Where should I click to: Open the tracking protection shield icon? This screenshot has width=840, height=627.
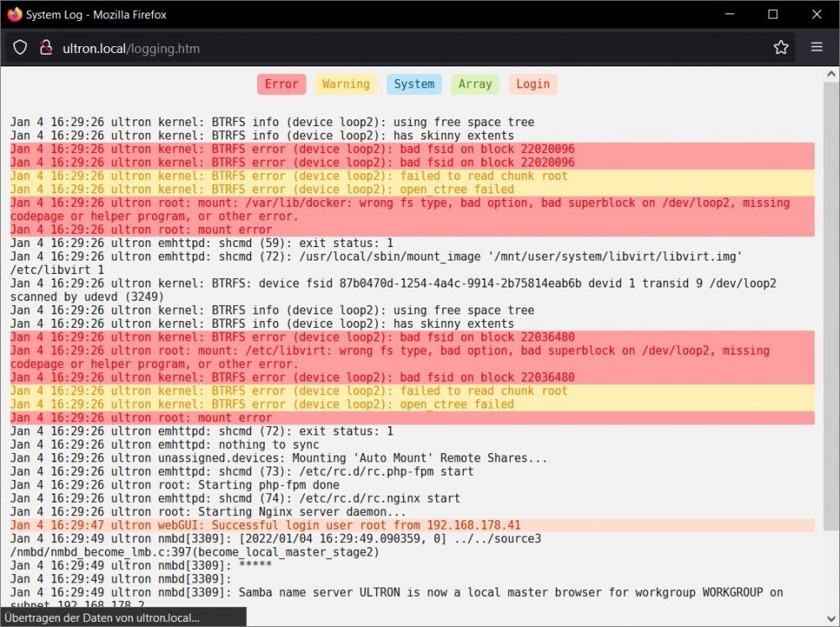click(20, 48)
